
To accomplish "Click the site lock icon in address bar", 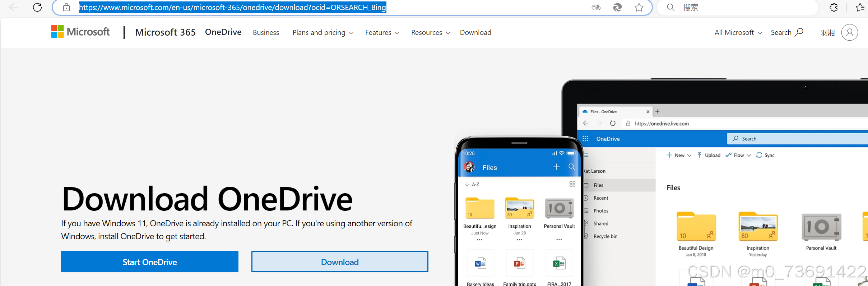I will click(x=66, y=7).
